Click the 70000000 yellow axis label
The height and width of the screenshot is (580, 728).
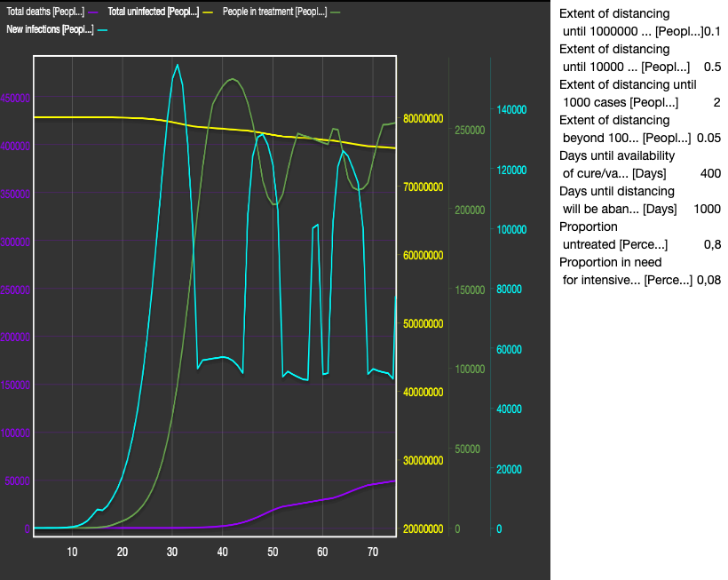click(423, 187)
